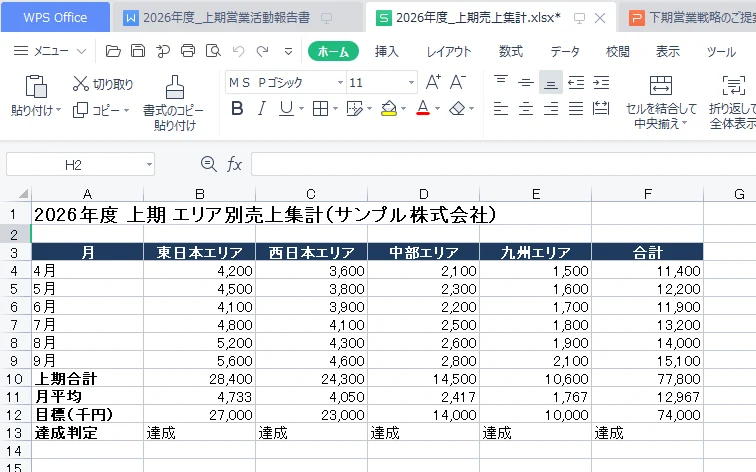756x472 pixels.
Task: Open the Name Box dropdown arrow
Action: click(149, 165)
